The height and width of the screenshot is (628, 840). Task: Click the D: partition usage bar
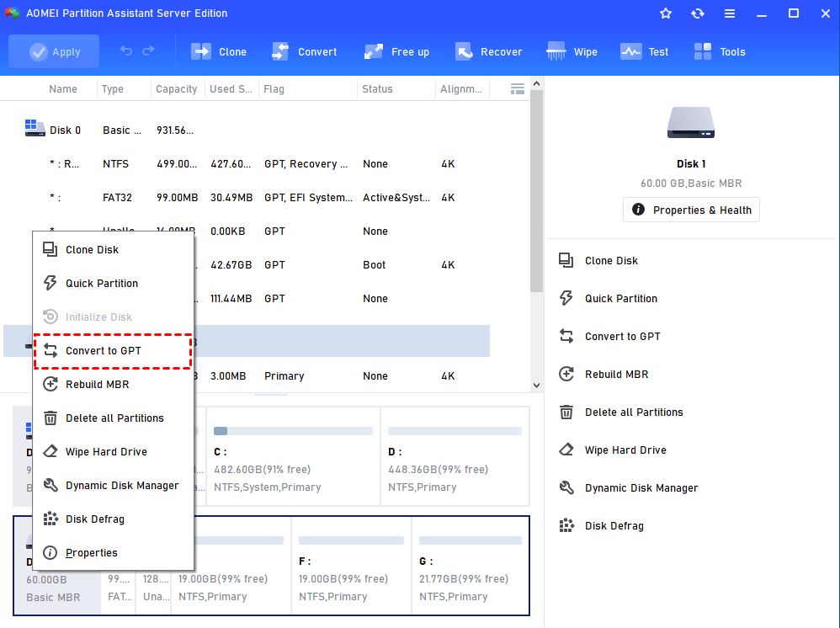(x=455, y=431)
